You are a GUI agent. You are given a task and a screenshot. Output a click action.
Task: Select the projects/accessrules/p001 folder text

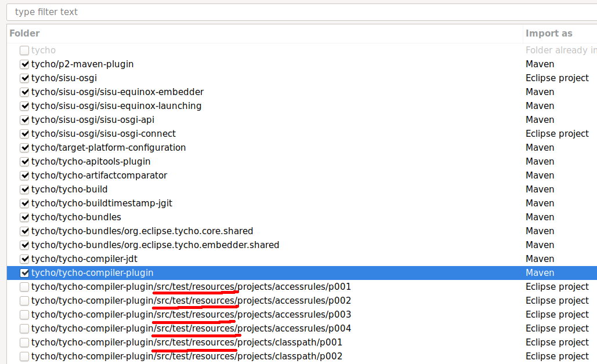point(191,287)
